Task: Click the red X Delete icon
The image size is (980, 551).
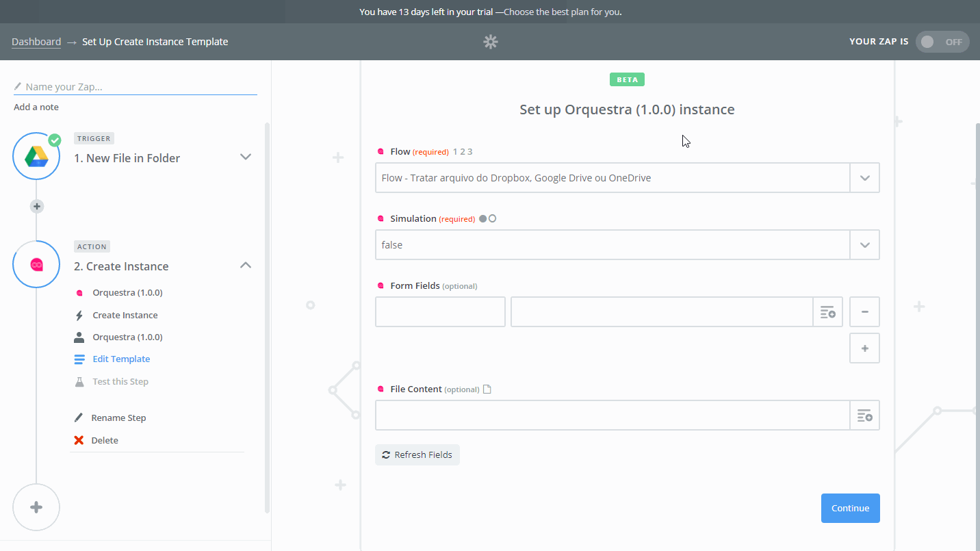Action: tap(79, 440)
